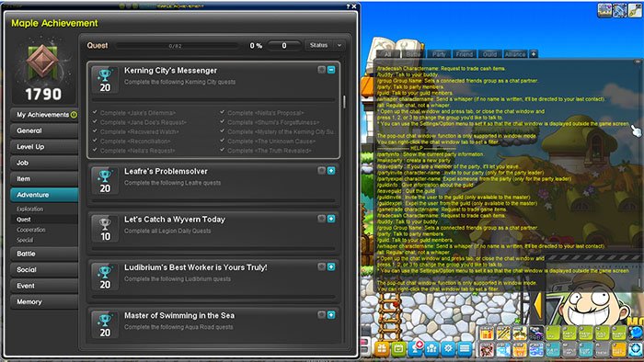This screenshot has width=644, height=362.
Task: Switch to the Party chat tab
Action: pyautogui.click(x=439, y=54)
